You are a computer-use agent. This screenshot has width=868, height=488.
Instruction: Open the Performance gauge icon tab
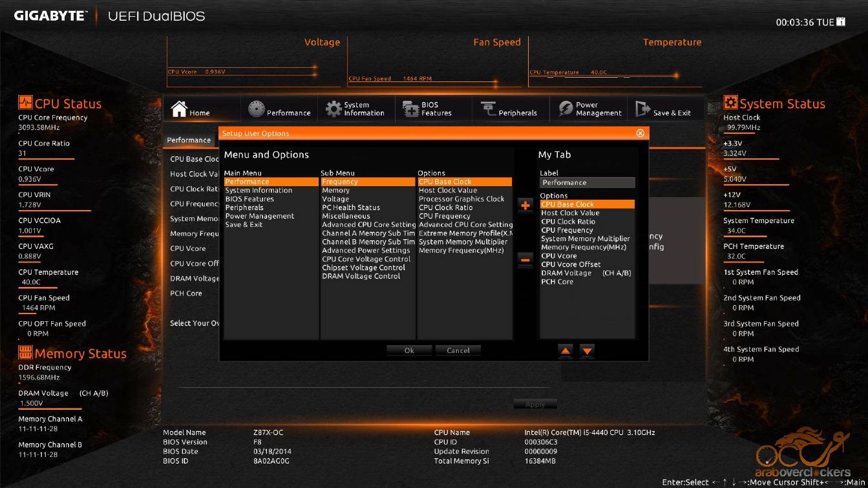(x=257, y=109)
